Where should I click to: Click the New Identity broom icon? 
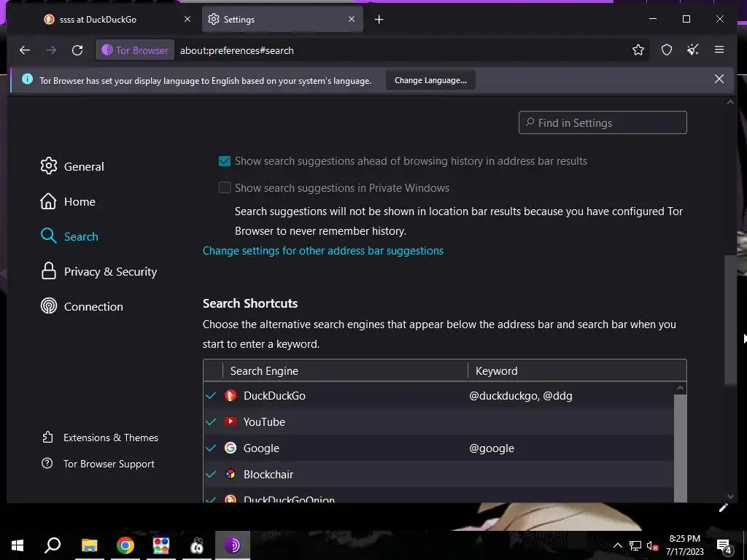click(693, 50)
